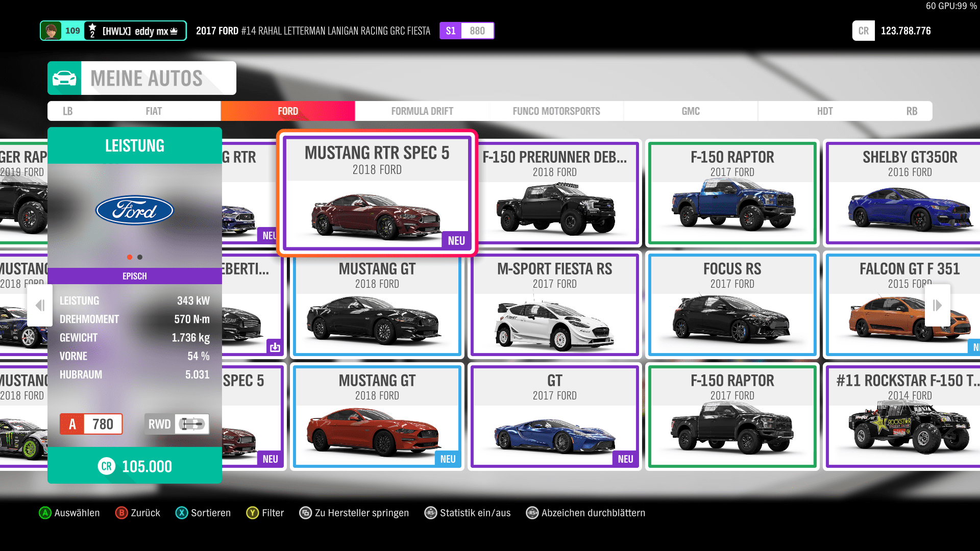The width and height of the screenshot is (980, 551).
Task: Click the left scroll arrow of car grid
Action: click(40, 305)
